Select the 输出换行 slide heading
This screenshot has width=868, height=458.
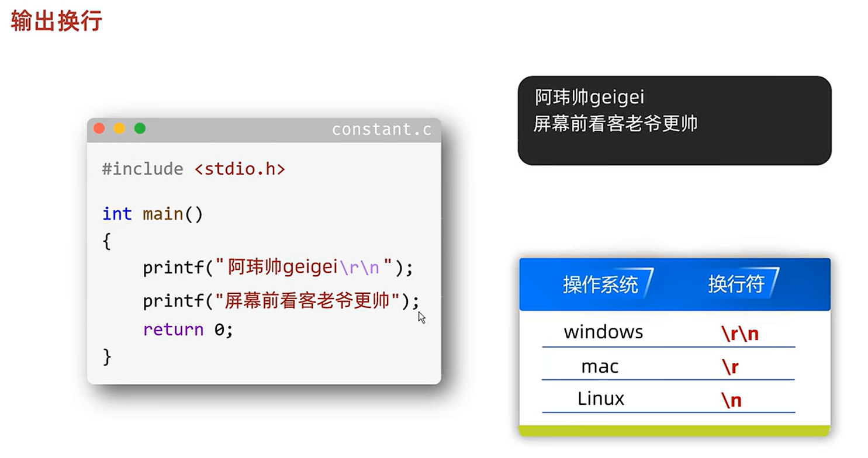57,20
